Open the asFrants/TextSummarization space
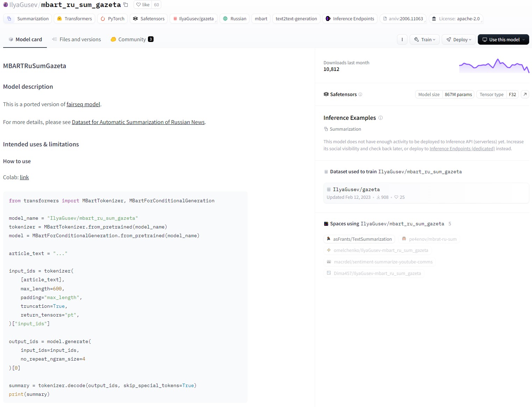 tap(359, 239)
